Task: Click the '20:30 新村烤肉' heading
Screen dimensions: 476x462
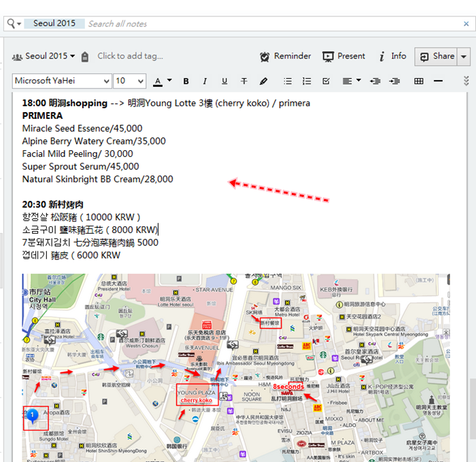Action: coord(52,205)
